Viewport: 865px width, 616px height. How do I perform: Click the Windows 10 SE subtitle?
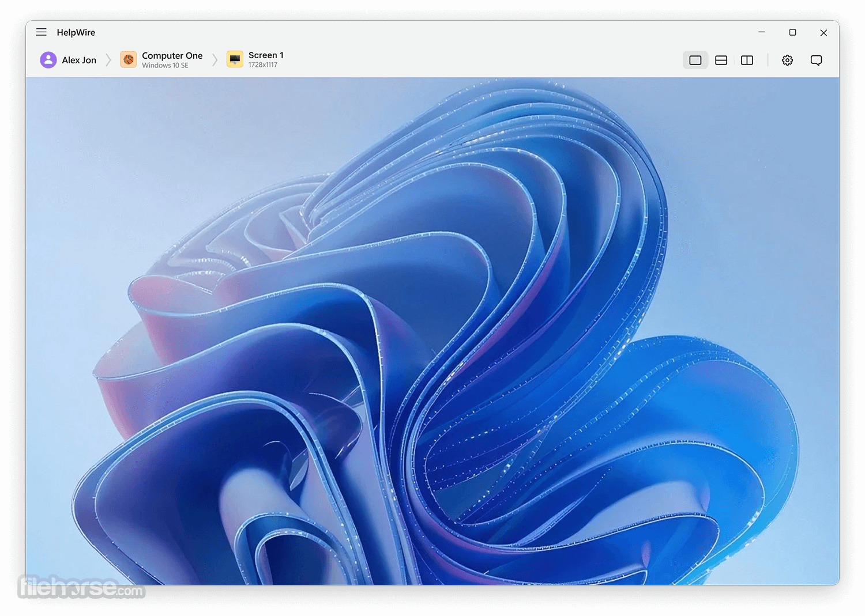[x=165, y=66]
